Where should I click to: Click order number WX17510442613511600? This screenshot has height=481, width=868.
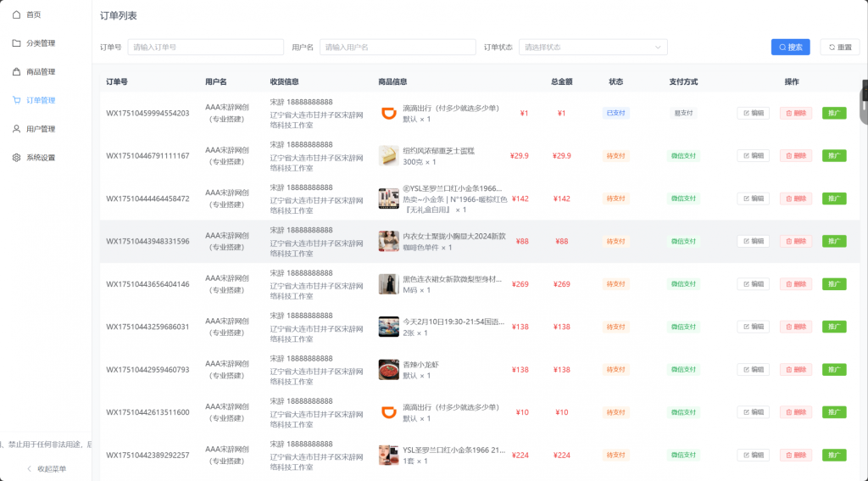pos(147,412)
